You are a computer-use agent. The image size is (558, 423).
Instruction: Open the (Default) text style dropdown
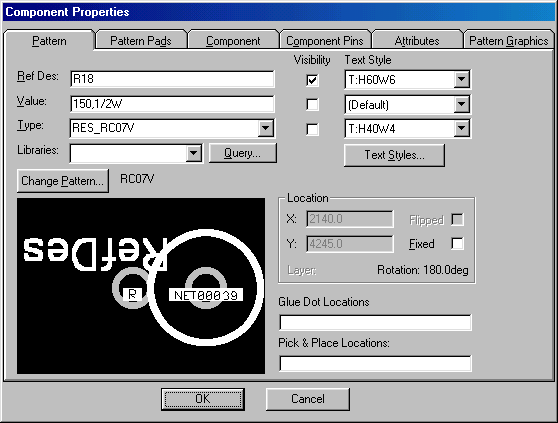[461, 104]
